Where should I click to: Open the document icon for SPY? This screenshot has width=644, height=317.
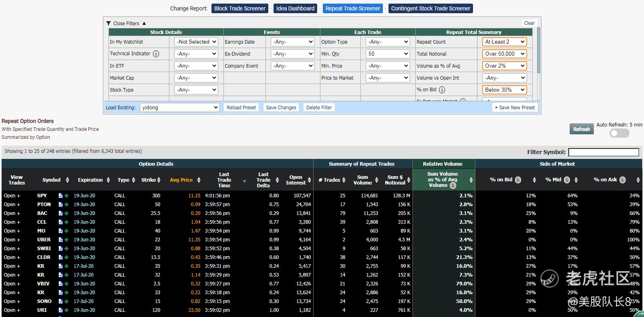tap(60, 196)
